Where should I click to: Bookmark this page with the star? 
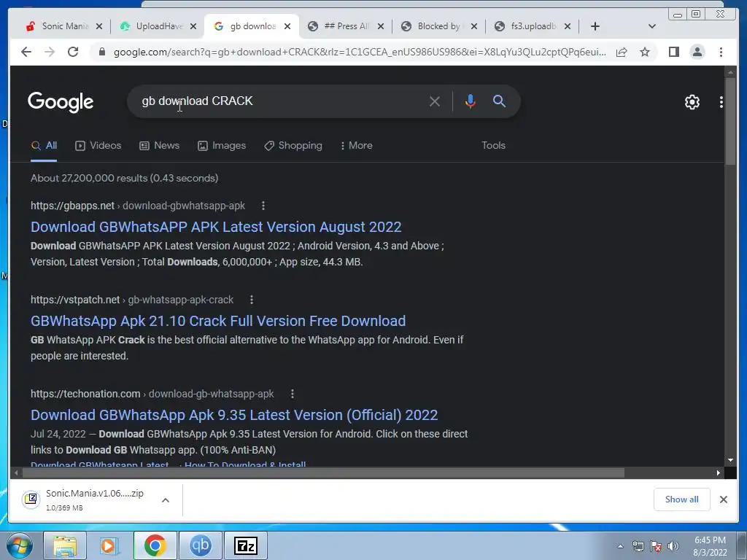(645, 52)
